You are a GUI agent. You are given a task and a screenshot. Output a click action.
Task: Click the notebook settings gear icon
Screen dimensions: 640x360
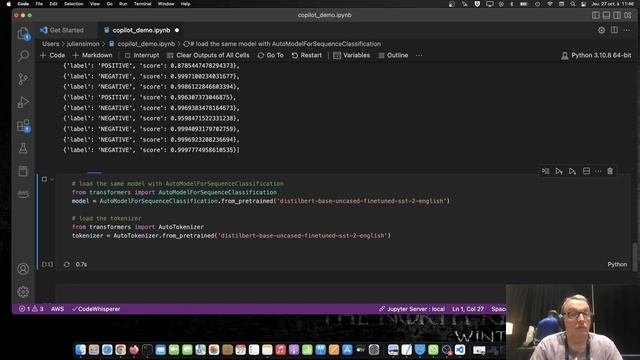pos(601,30)
